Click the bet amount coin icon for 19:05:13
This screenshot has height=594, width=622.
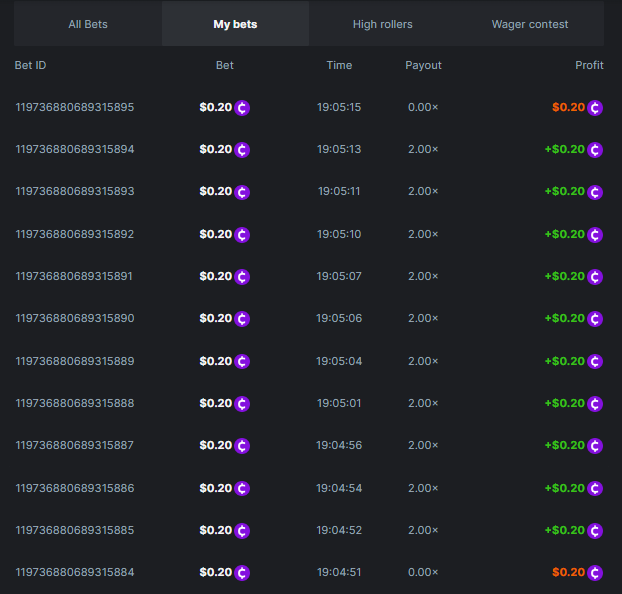pos(242,150)
